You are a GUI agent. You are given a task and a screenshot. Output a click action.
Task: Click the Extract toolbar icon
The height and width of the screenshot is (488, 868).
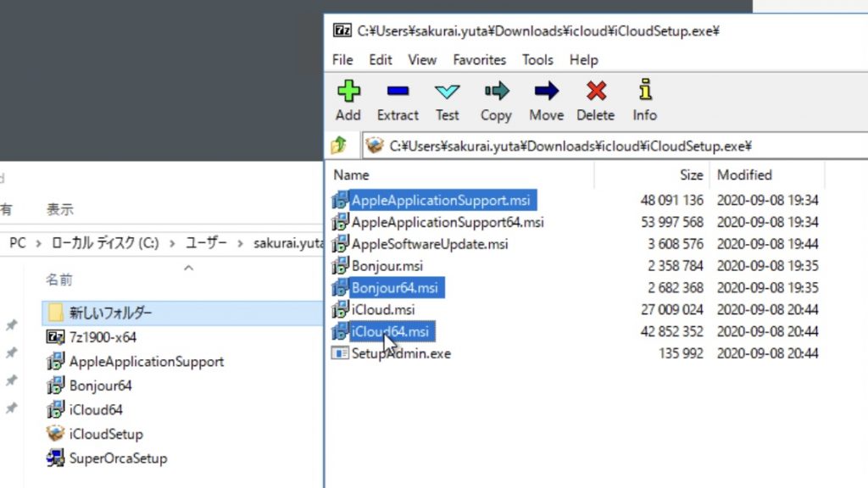(398, 91)
